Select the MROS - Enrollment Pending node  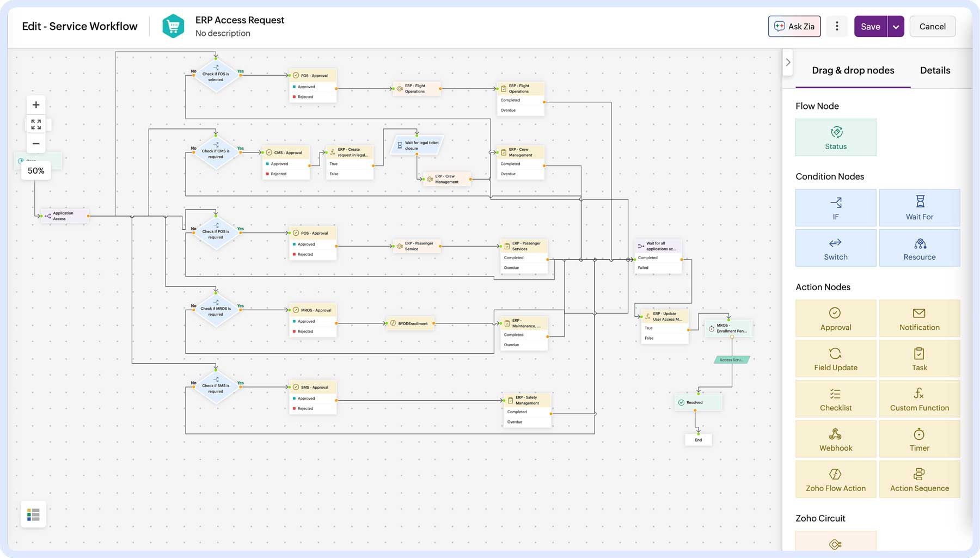(x=729, y=328)
